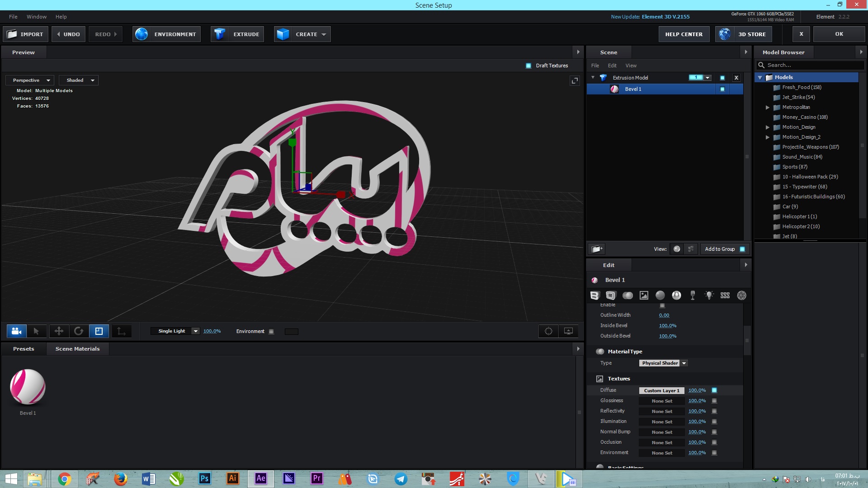Open the Material Type icon
Viewport: 868px width, 488px height.
tap(627, 296)
